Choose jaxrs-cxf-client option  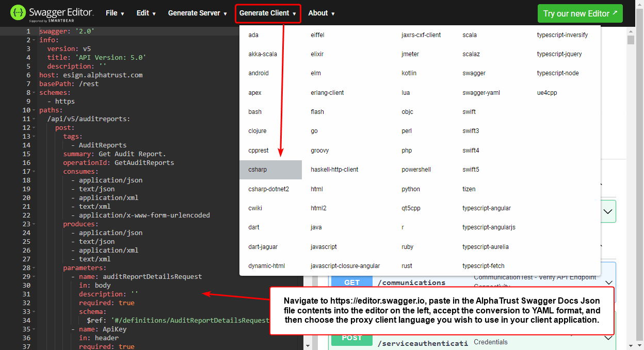click(421, 35)
